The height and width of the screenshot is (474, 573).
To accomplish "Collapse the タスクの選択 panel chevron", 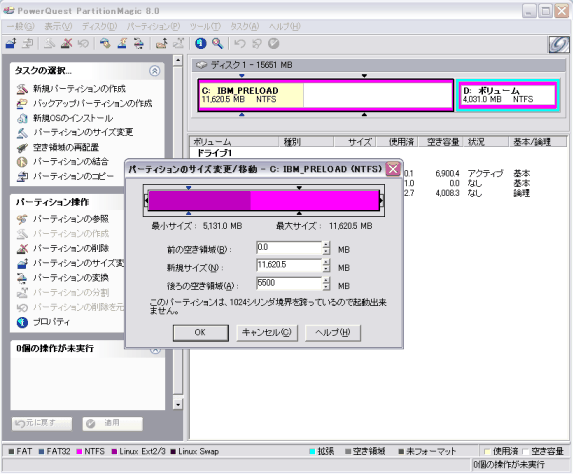I will 155,71.
